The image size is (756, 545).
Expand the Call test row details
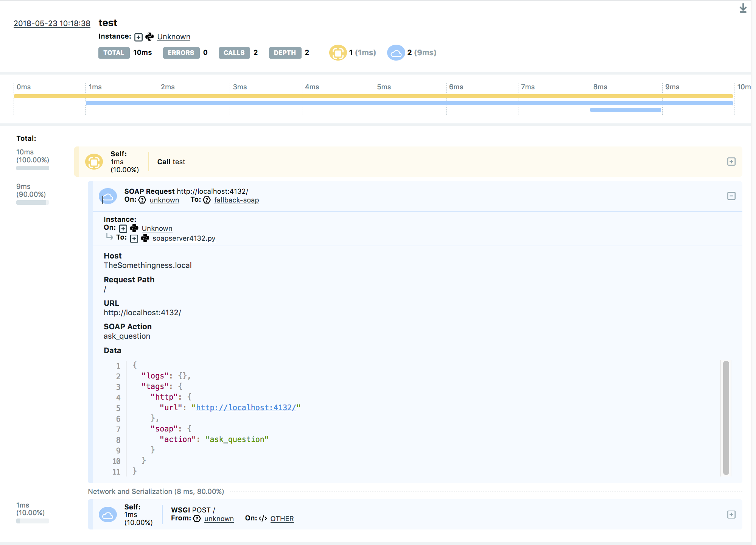[x=731, y=162]
